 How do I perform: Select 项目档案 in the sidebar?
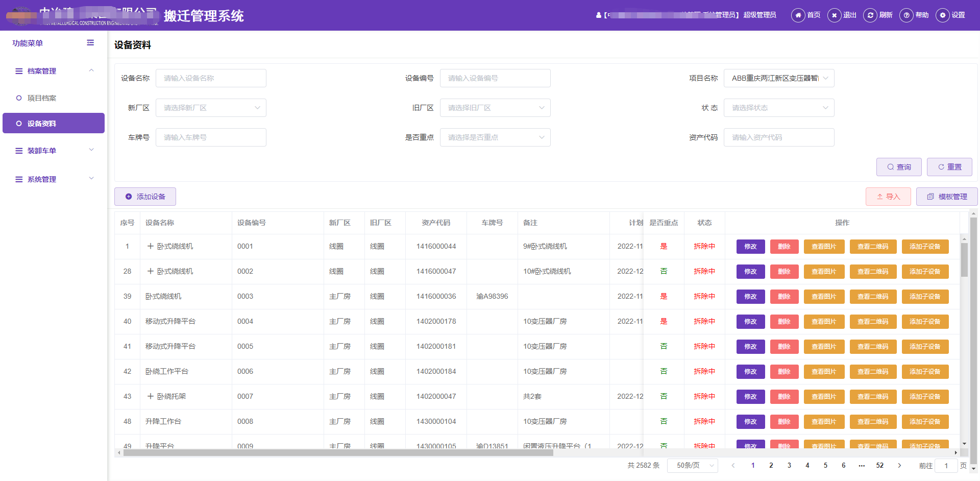coord(54,98)
